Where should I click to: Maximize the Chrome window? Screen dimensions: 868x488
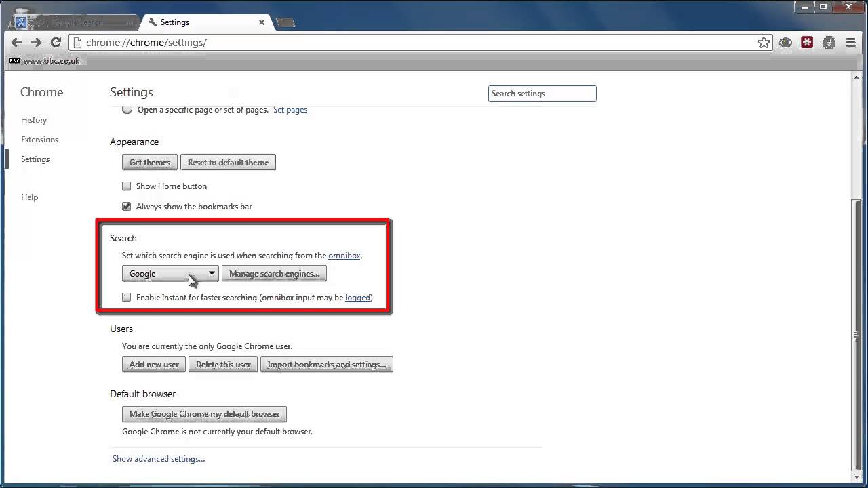pyautogui.click(x=823, y=7)
